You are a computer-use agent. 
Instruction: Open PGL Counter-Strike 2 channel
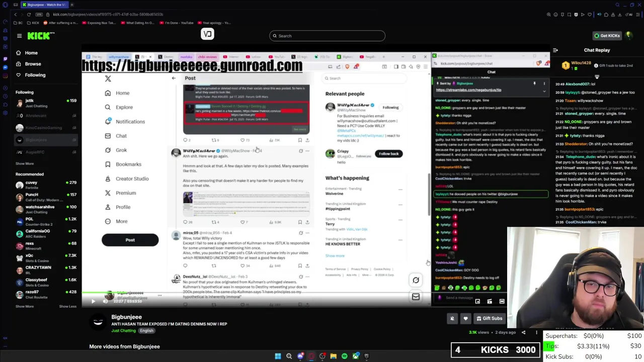46,221
